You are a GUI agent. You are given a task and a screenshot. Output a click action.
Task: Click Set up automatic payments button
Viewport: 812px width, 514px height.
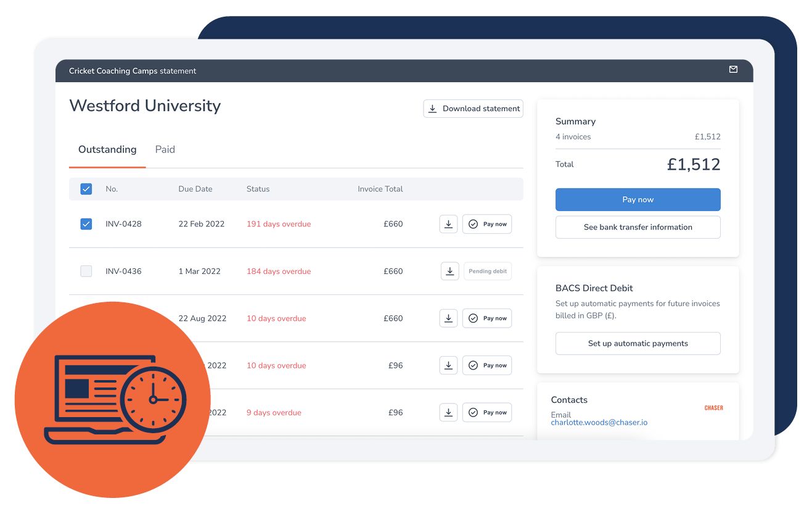(638, 344)
